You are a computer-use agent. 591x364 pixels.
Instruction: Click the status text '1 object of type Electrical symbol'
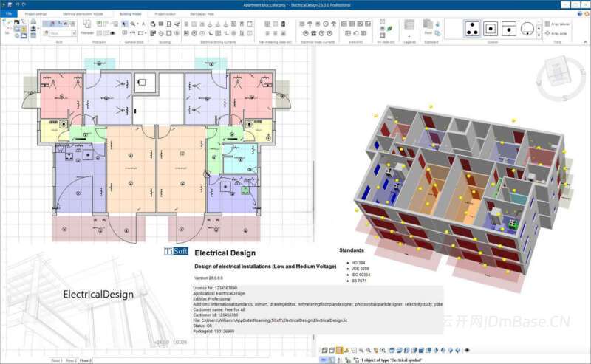(x=392, y=360)
